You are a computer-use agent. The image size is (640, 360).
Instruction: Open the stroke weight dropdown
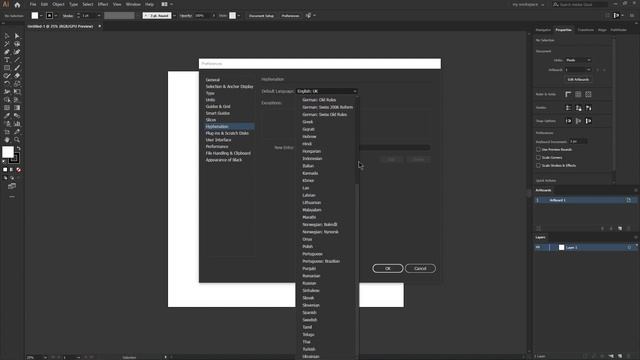[99, 16]
